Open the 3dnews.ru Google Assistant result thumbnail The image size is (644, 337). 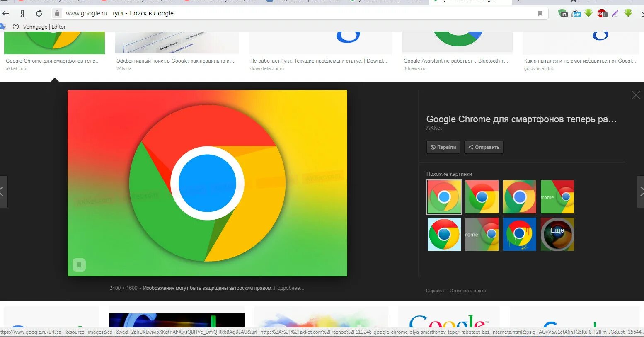(x=457, y=43)
